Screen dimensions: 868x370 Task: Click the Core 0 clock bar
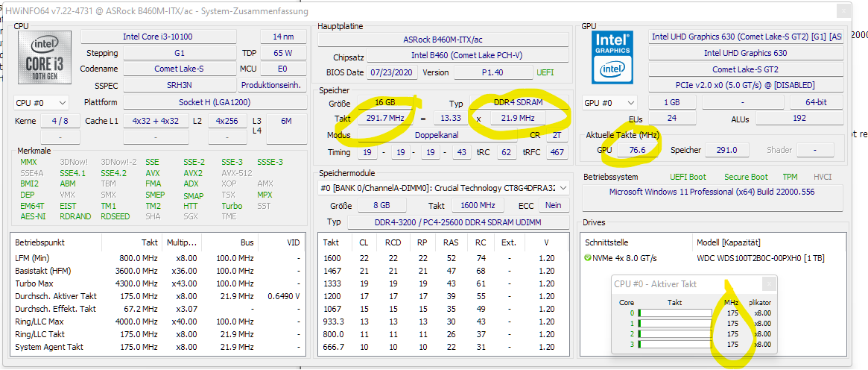pyautogui.click(x=675, y=313)
